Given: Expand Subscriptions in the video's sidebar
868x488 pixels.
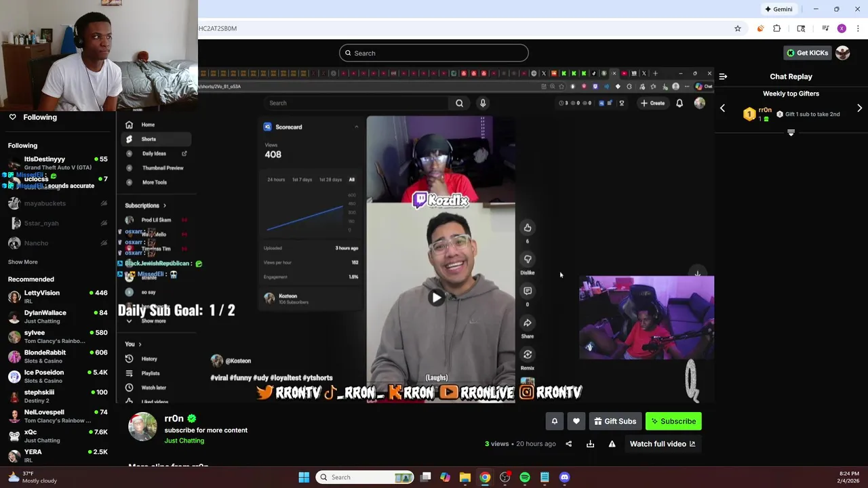Looking at the screenshot, I should click(x=146, y=205).
